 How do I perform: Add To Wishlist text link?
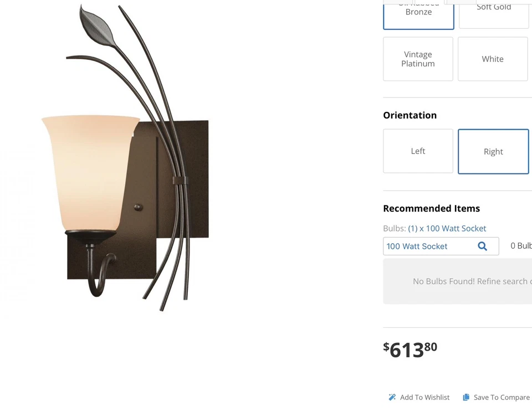click(x=424, y=397)
